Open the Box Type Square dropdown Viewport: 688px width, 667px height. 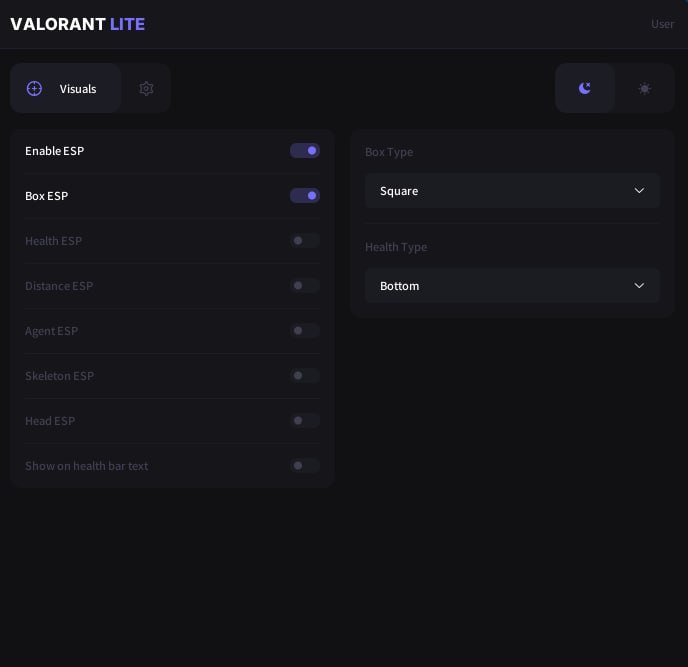coord(500,191)
